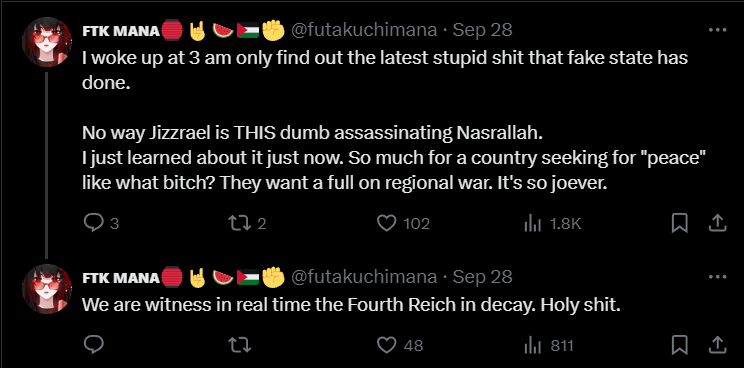This screenshot has width=744, height=368.
Task: Share the first tweet
Action: pyautogui.click(x=717, y=223)
